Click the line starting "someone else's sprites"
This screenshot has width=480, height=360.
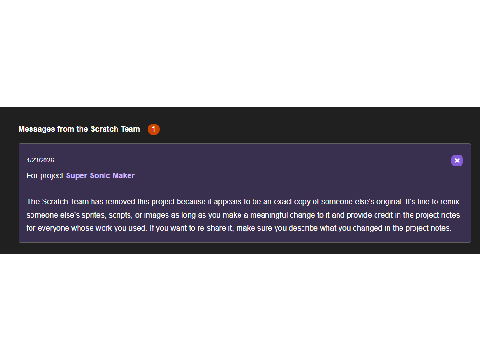[x=243, y=215]
